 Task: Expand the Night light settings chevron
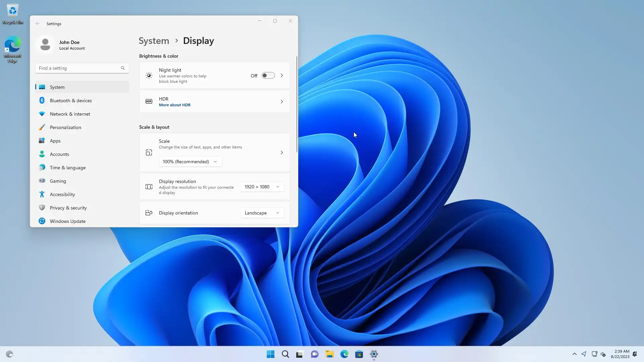click(x=282, y=76)
